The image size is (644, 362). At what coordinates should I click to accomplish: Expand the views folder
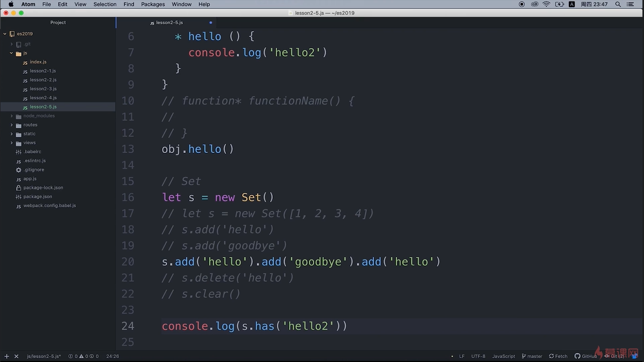pyautogui.click(x=11, y=143)
